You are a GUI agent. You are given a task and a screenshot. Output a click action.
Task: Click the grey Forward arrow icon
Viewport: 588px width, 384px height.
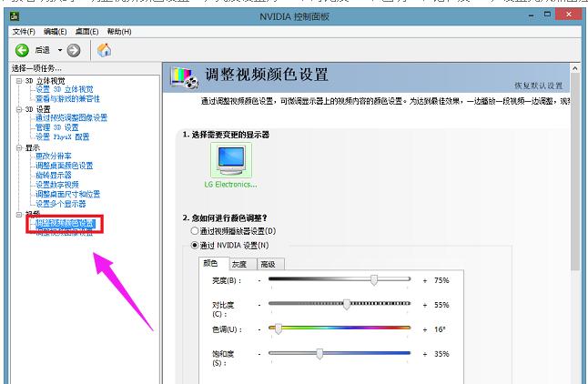click(74, 50)
